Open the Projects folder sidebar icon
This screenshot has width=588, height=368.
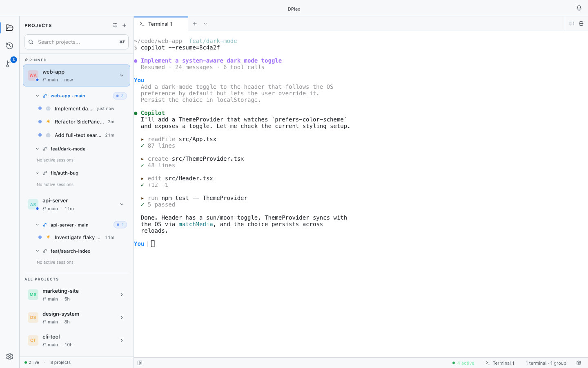point(9,28)
